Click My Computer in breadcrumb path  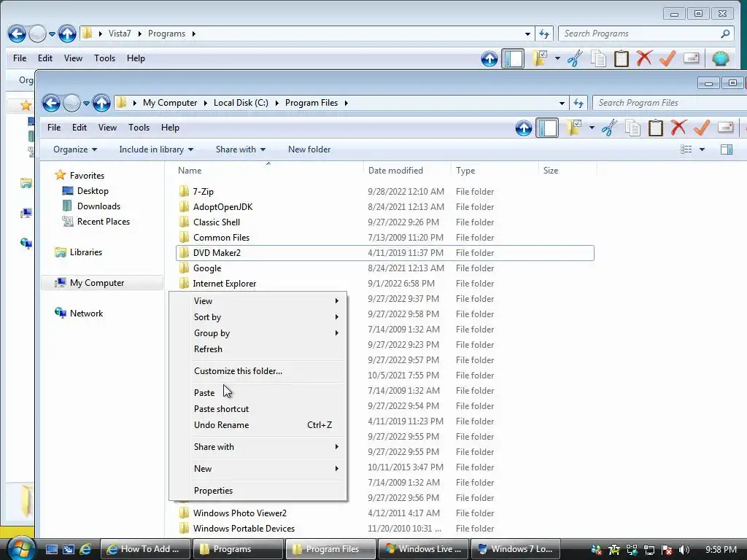[170, 103]
